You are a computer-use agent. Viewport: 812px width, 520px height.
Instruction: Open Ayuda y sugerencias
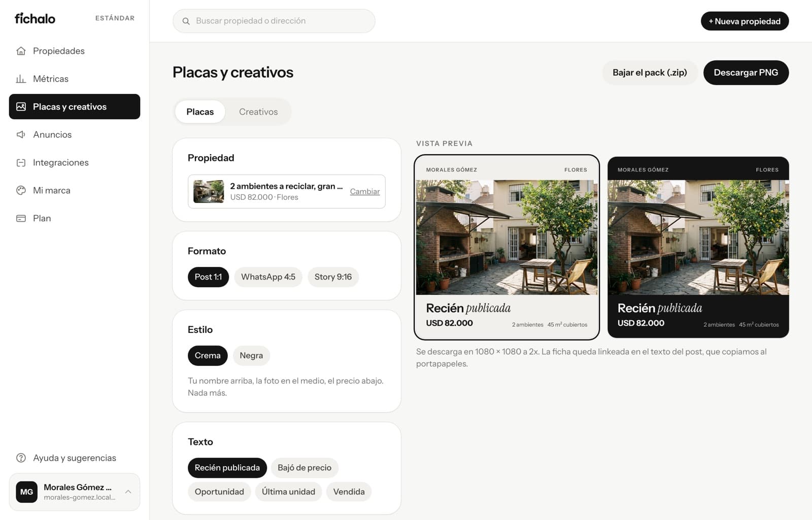tap(75, 458)
